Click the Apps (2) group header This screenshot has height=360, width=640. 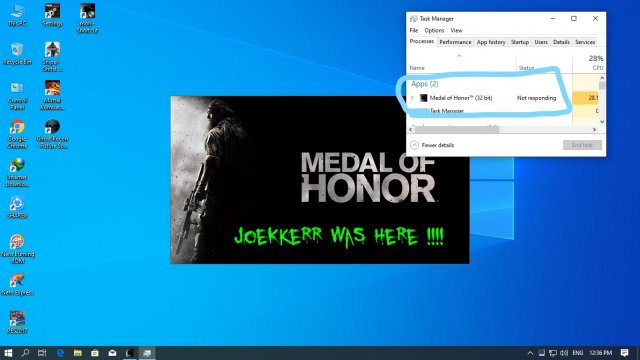coord(424,84)
